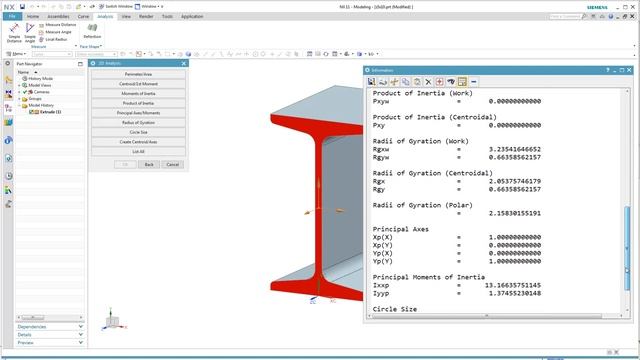Viewport: 640px width, 360px height.
Task: Click Cancel in the 2D Analysis dialog
Action: click(x=173, y=164)
